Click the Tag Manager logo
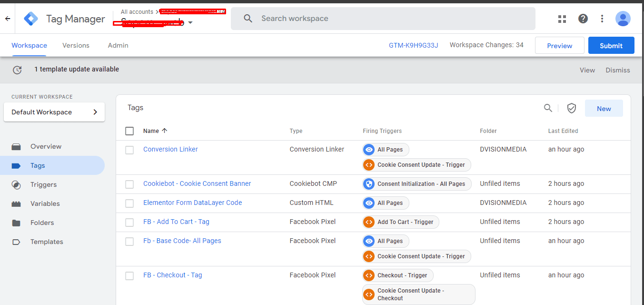This screenshot has height=305, width=644. point(31,19)
